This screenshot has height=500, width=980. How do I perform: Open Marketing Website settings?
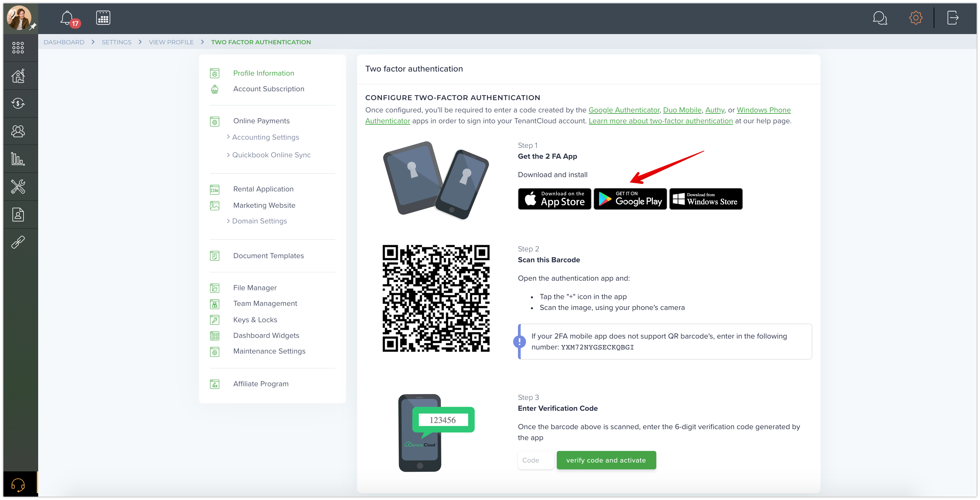point(264,205)
